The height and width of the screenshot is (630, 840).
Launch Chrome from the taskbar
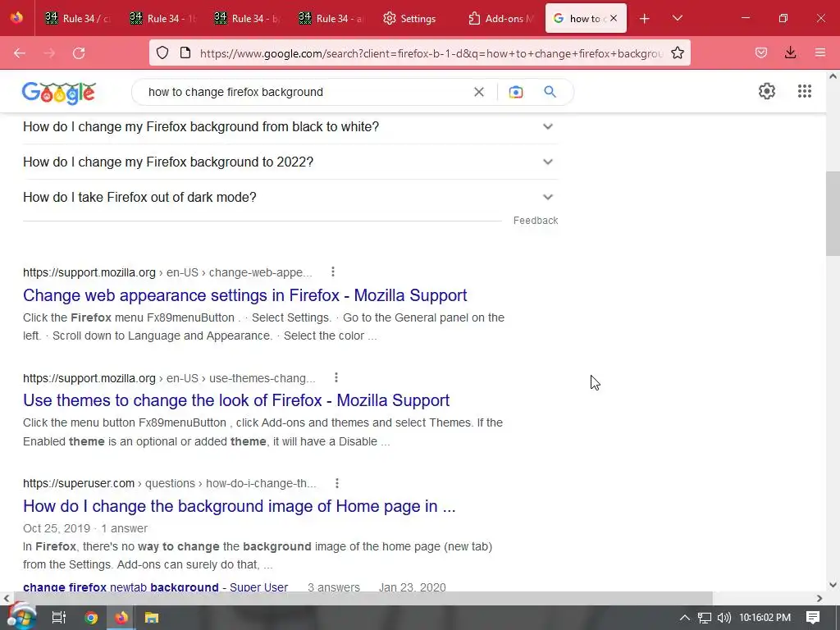point(91,618)
